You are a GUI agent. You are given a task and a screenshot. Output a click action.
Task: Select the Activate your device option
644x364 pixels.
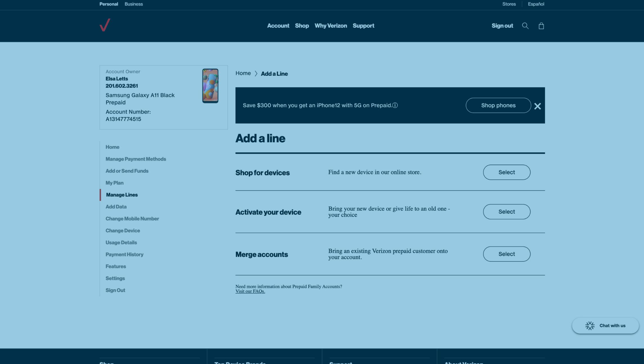tap(506, 212)
